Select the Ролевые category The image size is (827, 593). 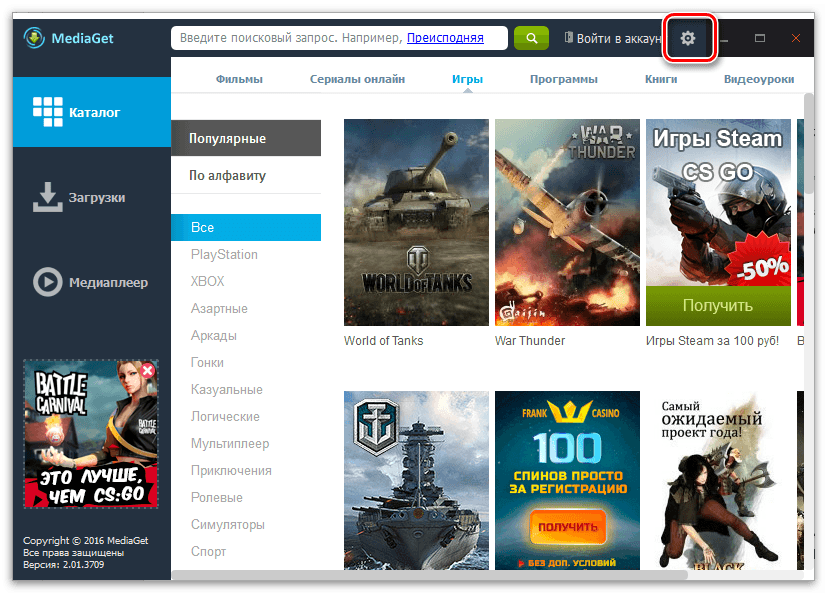click(x=216, y=498)
